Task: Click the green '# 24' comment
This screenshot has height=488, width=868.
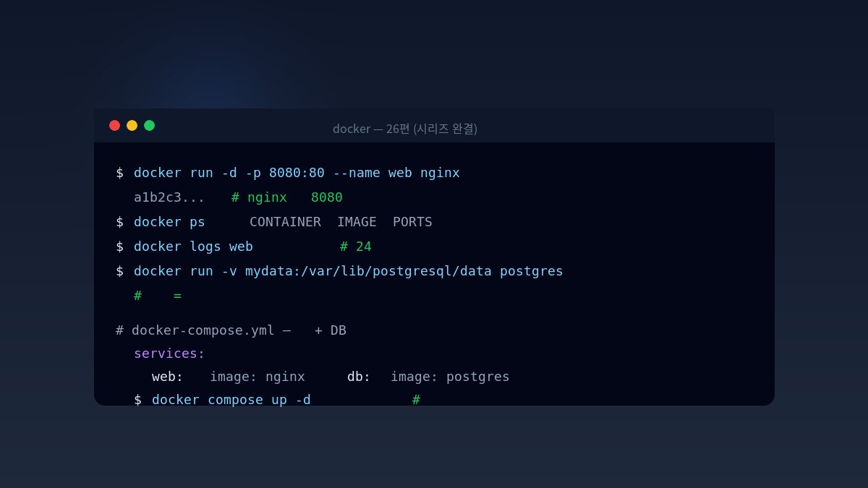Action: tap(356, 247)
